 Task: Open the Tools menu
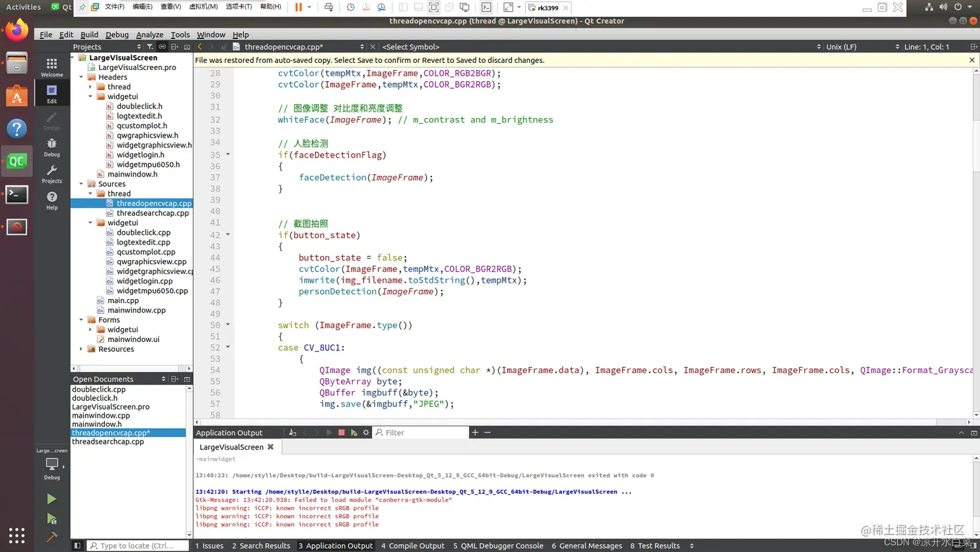[180, 34]
